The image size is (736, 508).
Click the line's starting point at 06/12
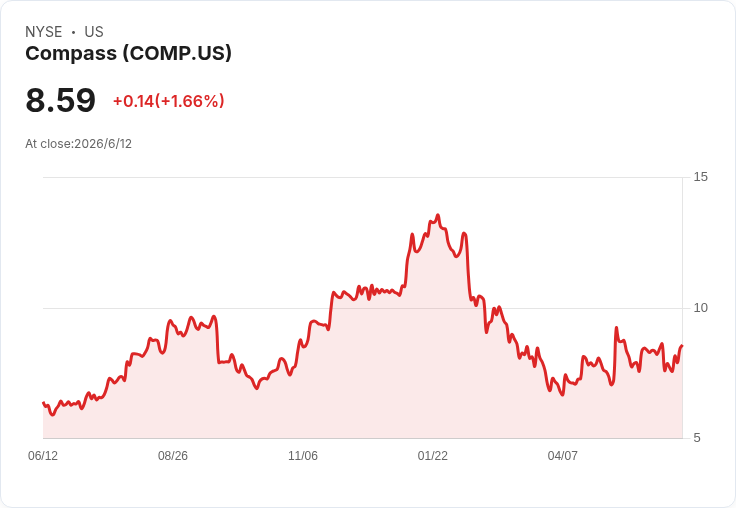point(43,402)
